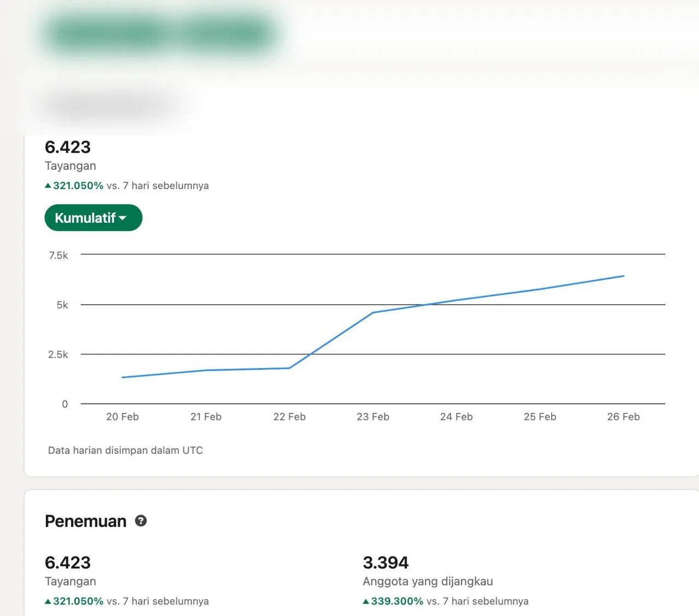
Task: Select the Data harian disimpan dalam UTC note
Action: pyautogui.click(x=126, y=451)
